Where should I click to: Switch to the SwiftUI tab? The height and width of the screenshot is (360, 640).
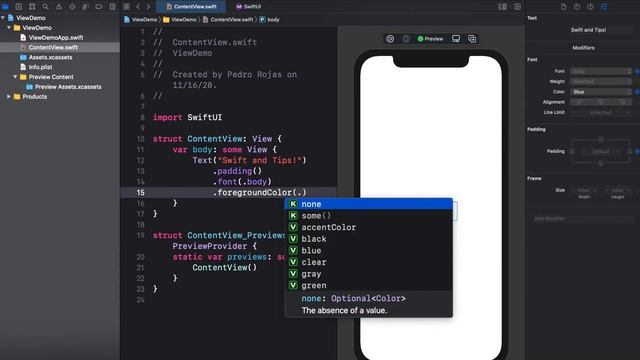[249, 7]
